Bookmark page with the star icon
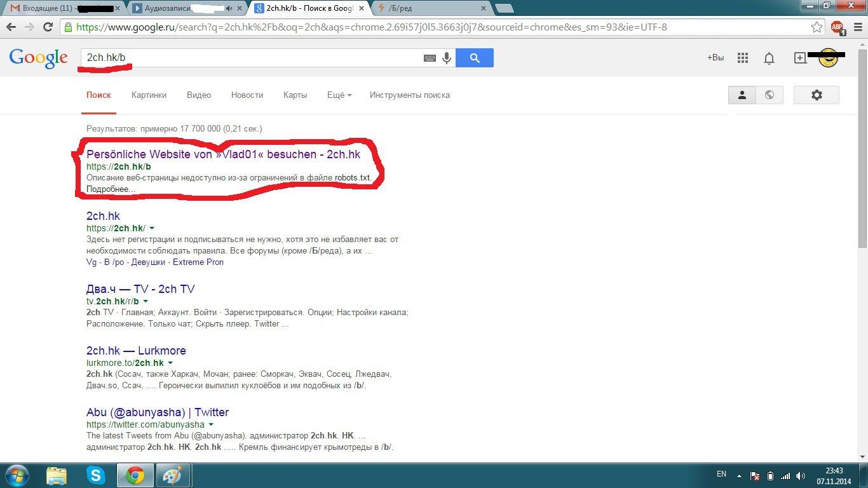 [817, 27]
